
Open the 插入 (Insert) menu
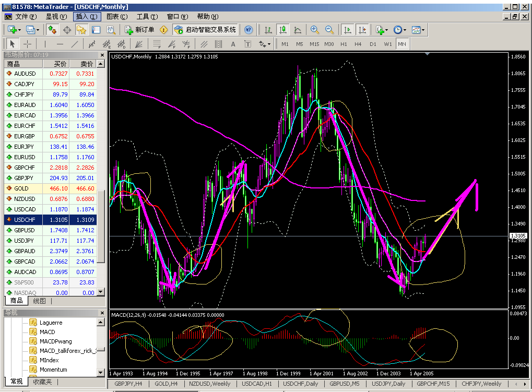pos(86,17)
